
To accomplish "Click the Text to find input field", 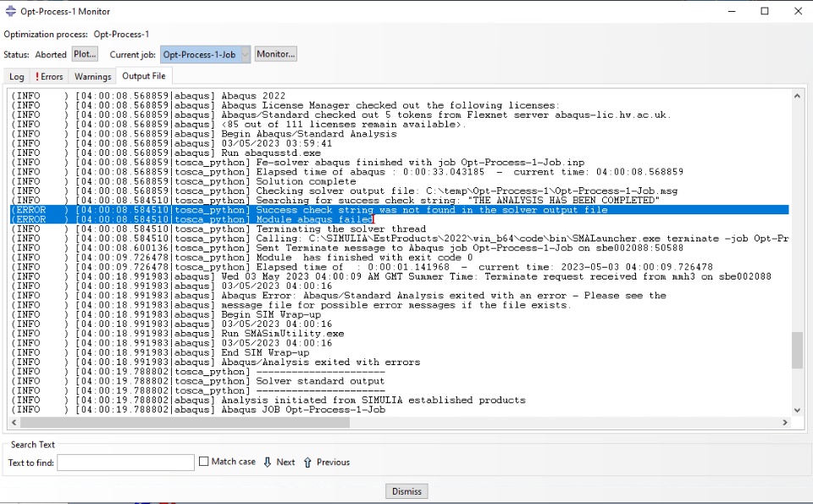I will coord(125,462).
